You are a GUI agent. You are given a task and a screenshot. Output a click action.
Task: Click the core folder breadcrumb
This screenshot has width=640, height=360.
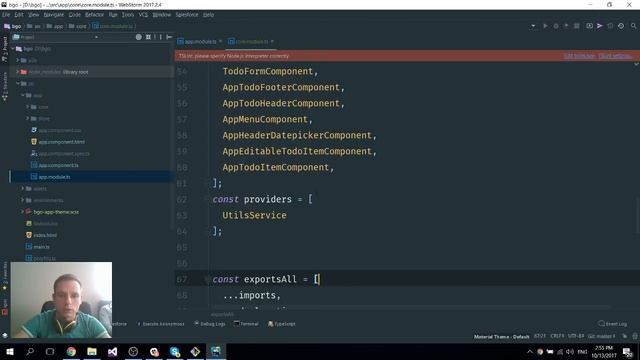click(78, 26)
